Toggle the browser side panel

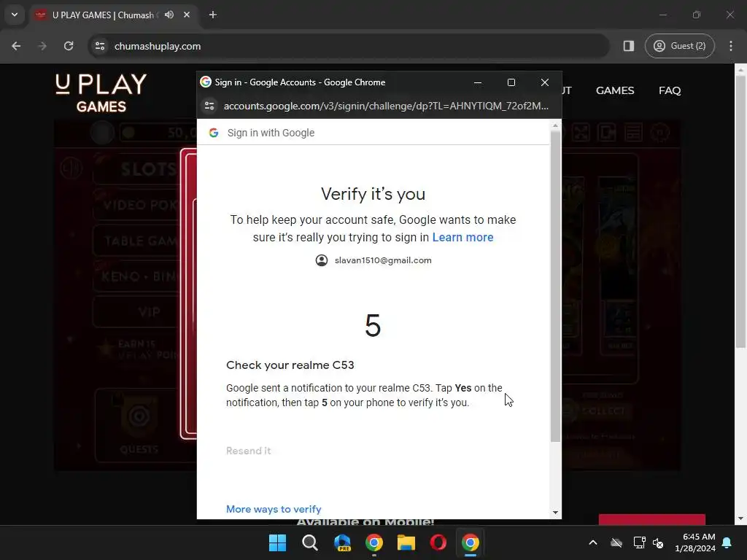point(628,46)
